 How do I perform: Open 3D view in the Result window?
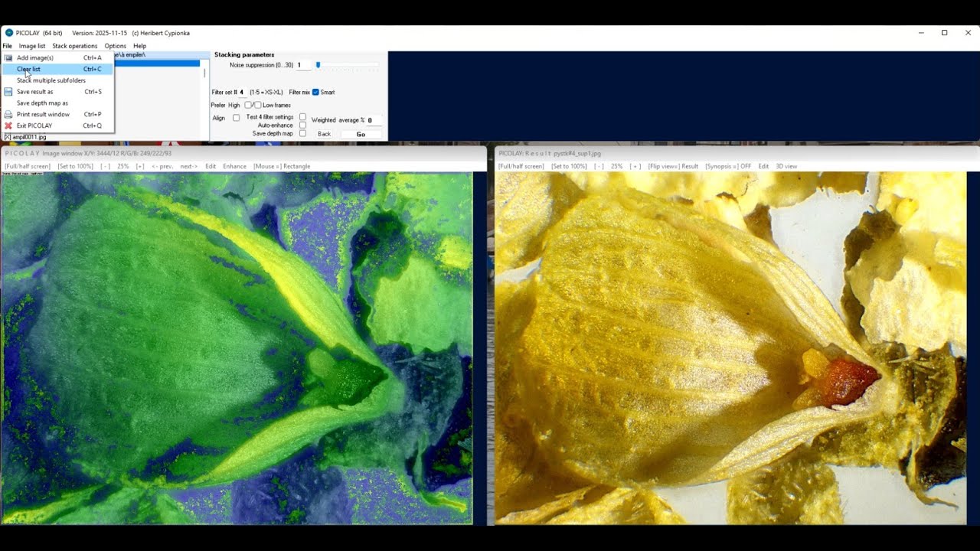(x=786, y=166)
